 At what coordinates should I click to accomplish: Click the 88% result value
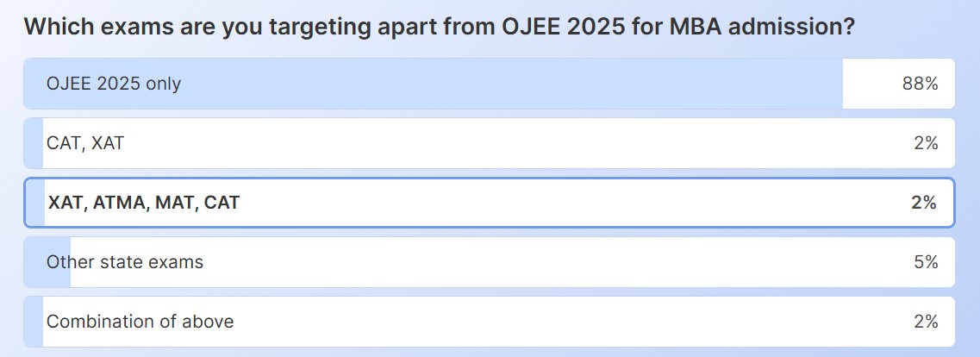point(921,84)
